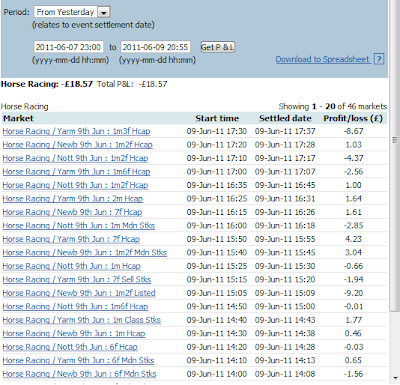Click start time 09-Jun-11 15:05

(x=217, y=293)
